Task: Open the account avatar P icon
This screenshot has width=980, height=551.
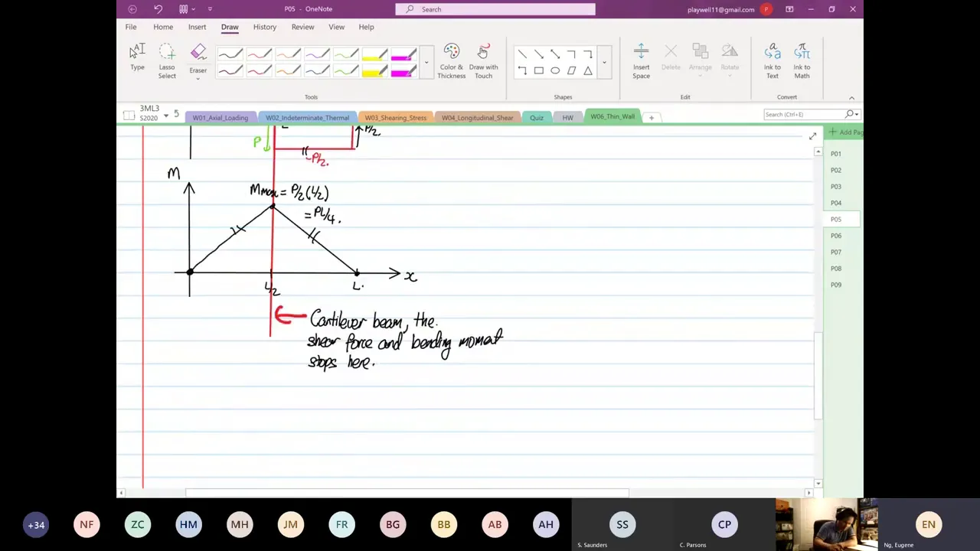Action: [766, 9]
